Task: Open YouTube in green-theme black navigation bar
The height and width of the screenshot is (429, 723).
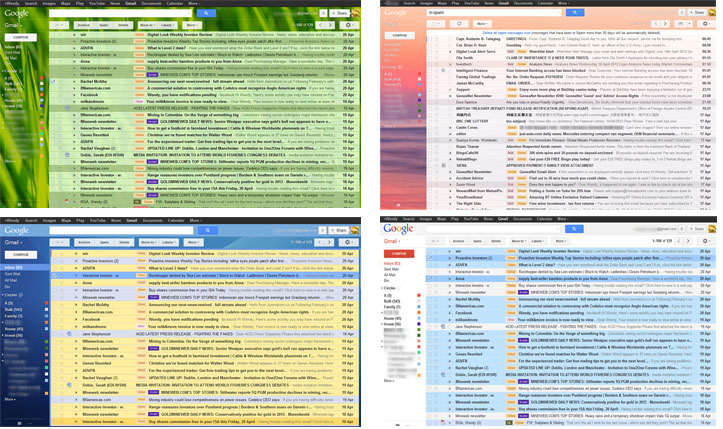Action: [x=97, y=3]
